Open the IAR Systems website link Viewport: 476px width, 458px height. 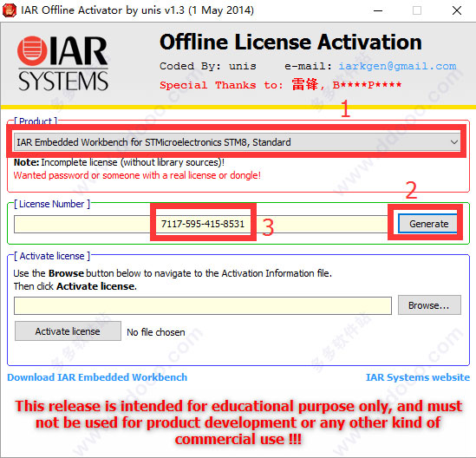(418, 377)
